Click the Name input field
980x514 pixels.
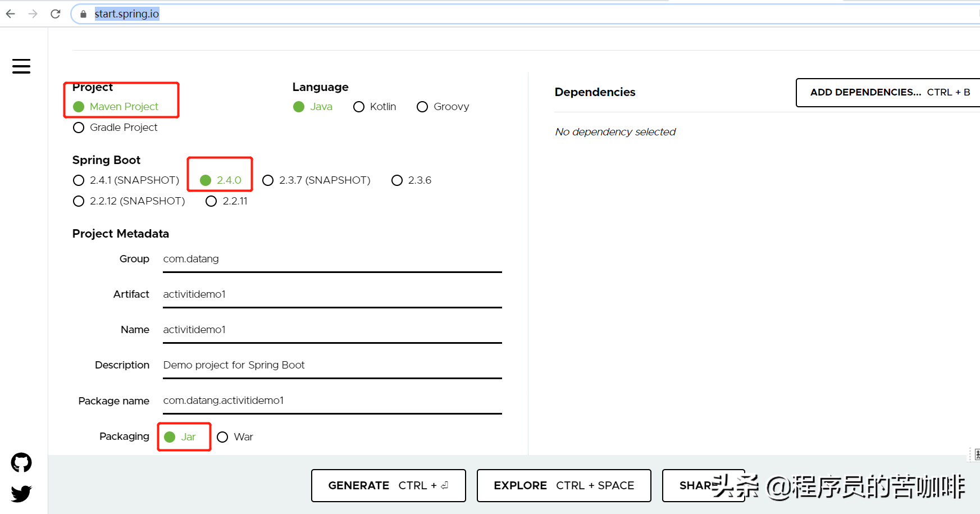[332, 330]
